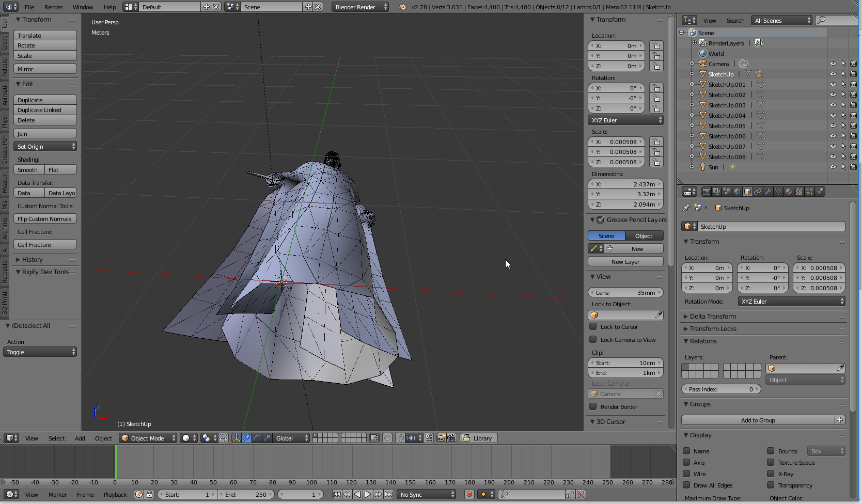This screenshot has width=862, height=504.
Task: Open the Object Mode dropdown
Action: [148, 438]
